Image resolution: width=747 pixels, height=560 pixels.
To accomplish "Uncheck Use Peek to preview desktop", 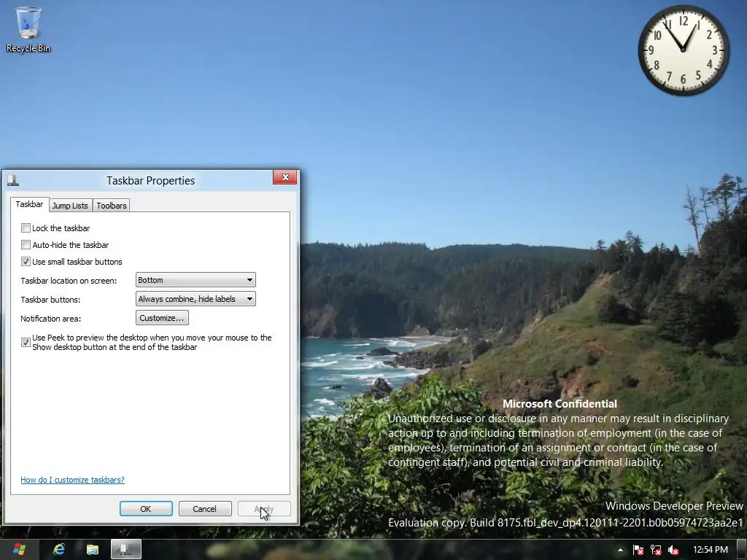I will [x=26, y=343].
